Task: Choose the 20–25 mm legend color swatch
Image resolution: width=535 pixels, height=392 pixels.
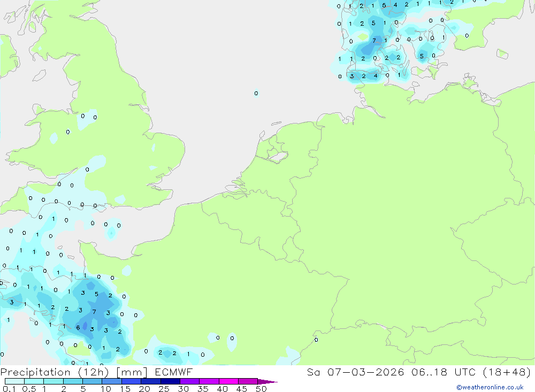Action: [150, 381]
